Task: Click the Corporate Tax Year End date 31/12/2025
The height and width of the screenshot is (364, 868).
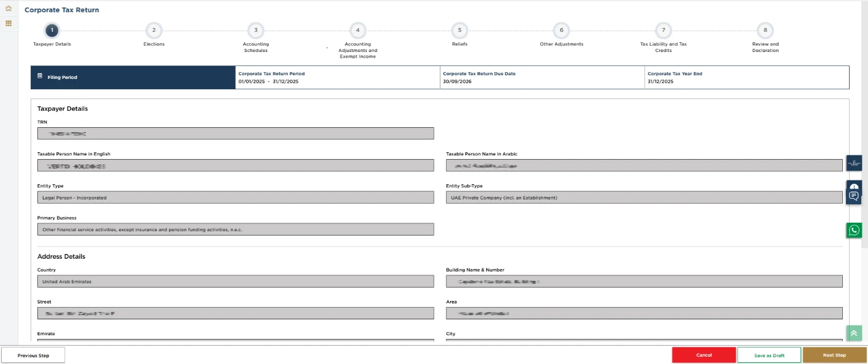Action: tap(660, 81)
